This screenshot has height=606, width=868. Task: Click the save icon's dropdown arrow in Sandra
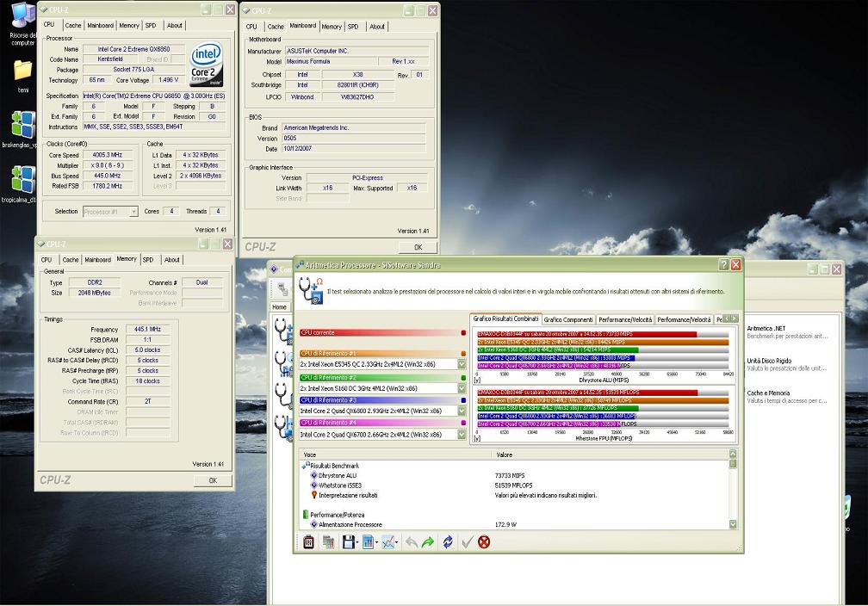[357, 543]
